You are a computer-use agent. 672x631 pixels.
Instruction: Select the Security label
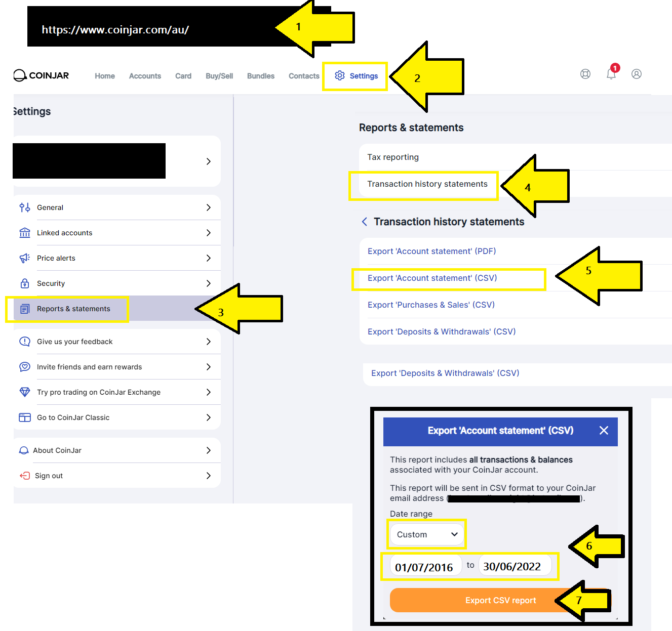[51, 283]
